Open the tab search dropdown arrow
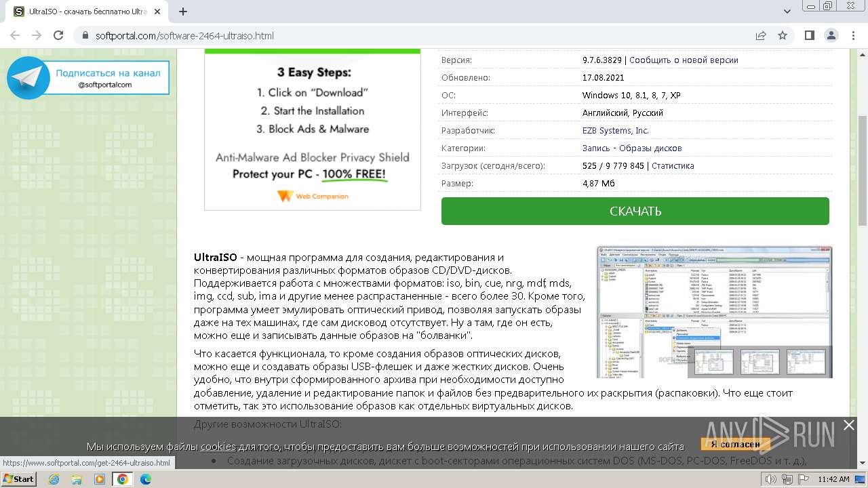Image resolution: width=868 pixels, height=488 pixels. coord(787,12)
